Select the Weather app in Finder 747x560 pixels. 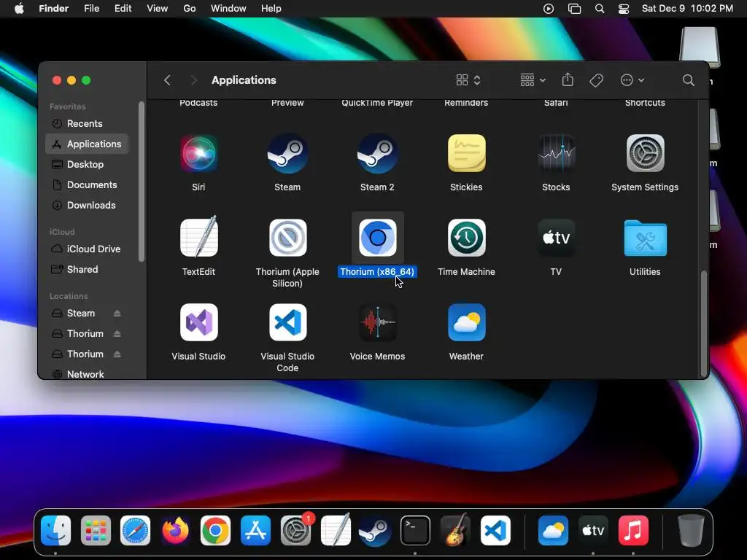coord(466,322)
